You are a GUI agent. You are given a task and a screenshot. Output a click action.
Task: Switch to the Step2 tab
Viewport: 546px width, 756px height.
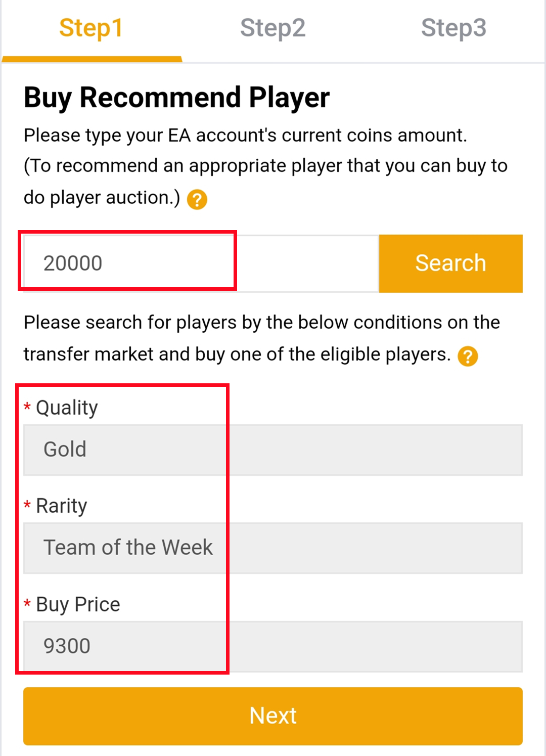click(274, 29)
